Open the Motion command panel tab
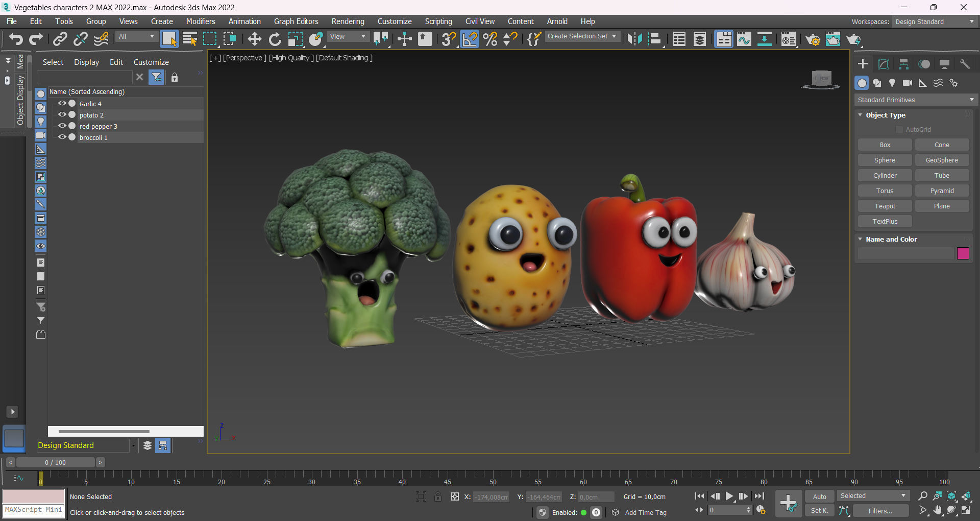This screenshot has height=521, width=980. (x=924, y=64)
